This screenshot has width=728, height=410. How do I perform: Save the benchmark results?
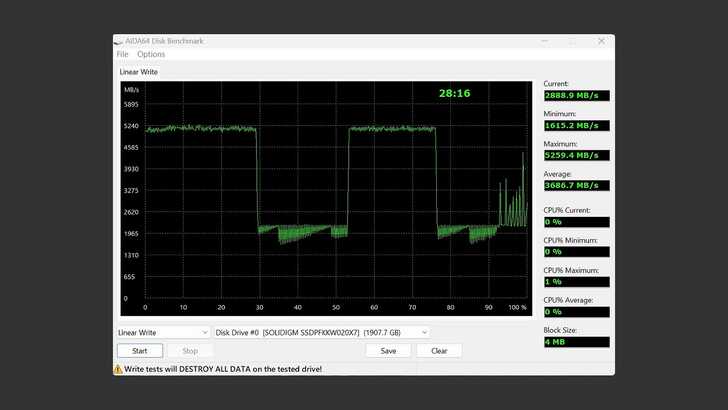click(388, 351)
